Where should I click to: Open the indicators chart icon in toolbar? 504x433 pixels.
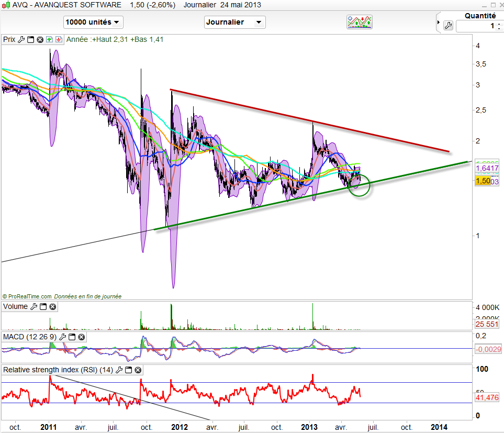(x=360, y=22)
